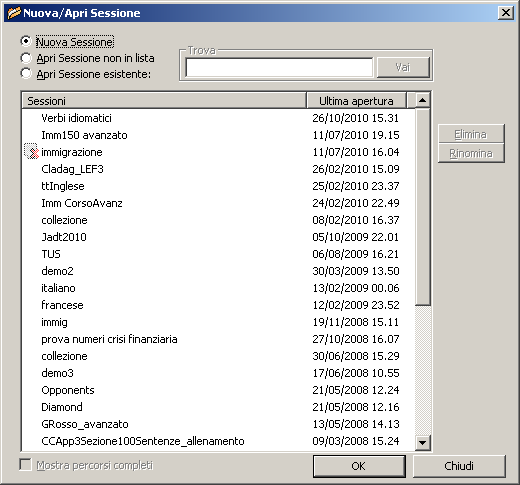Screen dimensions: 520x485
Task: Sort by the Ultima apertura column header
Action: 356,101
